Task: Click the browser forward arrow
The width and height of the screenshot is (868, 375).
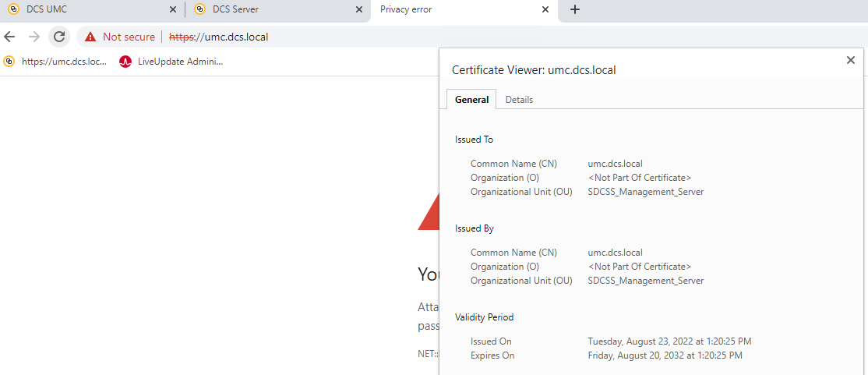Action: 34,37
